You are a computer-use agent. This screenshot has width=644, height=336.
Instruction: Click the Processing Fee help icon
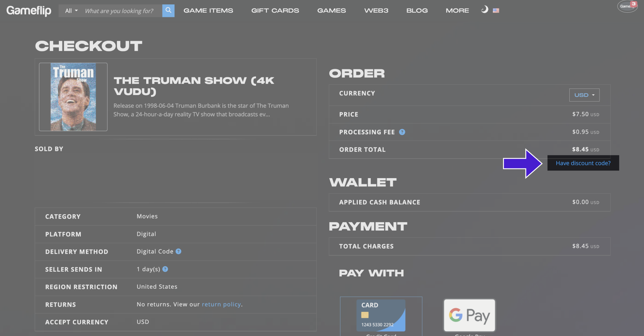coord(402,132)
